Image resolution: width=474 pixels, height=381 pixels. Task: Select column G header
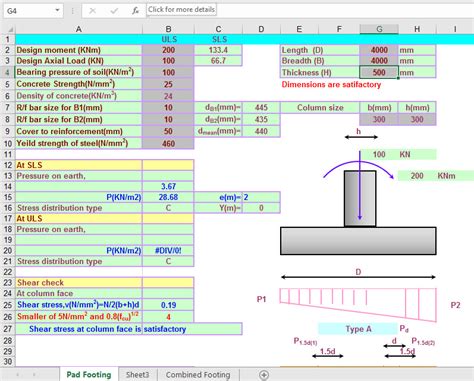pos(379,29)
